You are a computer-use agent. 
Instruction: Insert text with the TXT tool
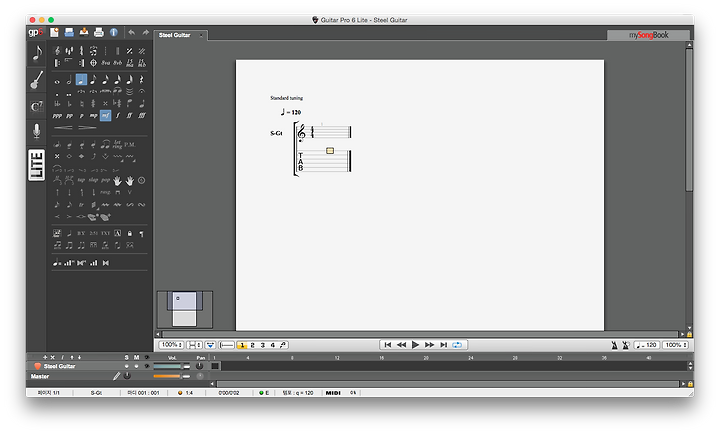click(x=106, y=233)
